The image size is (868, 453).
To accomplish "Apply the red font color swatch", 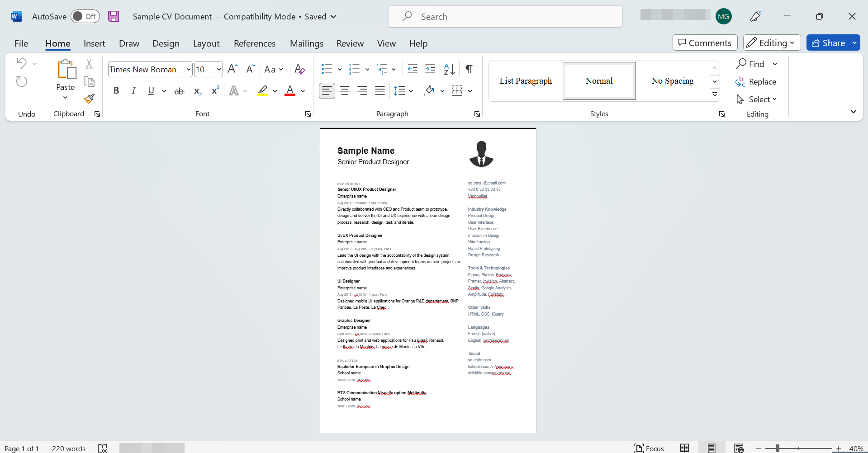I will [290, 91].
